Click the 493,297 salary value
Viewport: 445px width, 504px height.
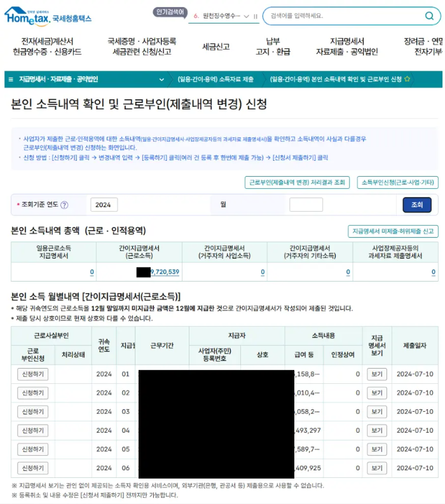(308, 430)
